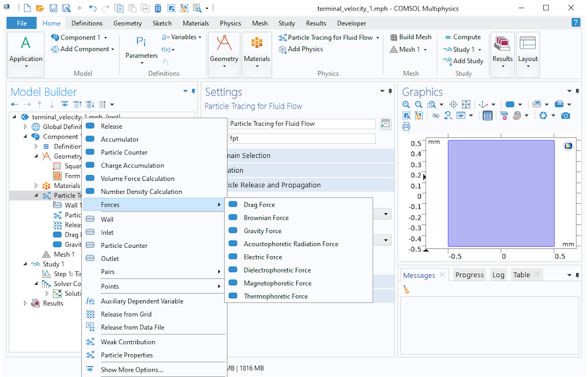This screenshot has width=588, height=377.
Task: Open the Mesh 1 dropdown in ribbon
Action: click(409, 49)
